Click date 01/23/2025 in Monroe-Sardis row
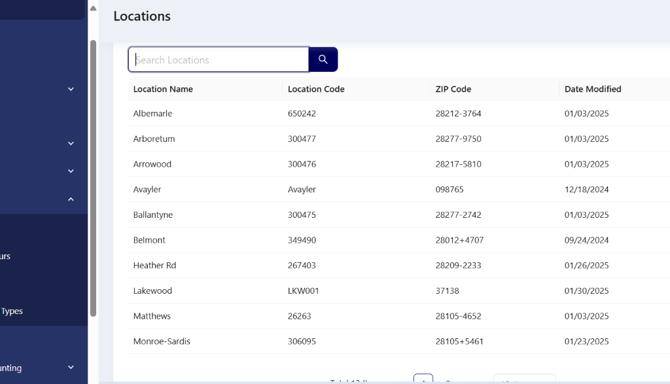This screenshot has height=384, width=670. tap(586, 341)
